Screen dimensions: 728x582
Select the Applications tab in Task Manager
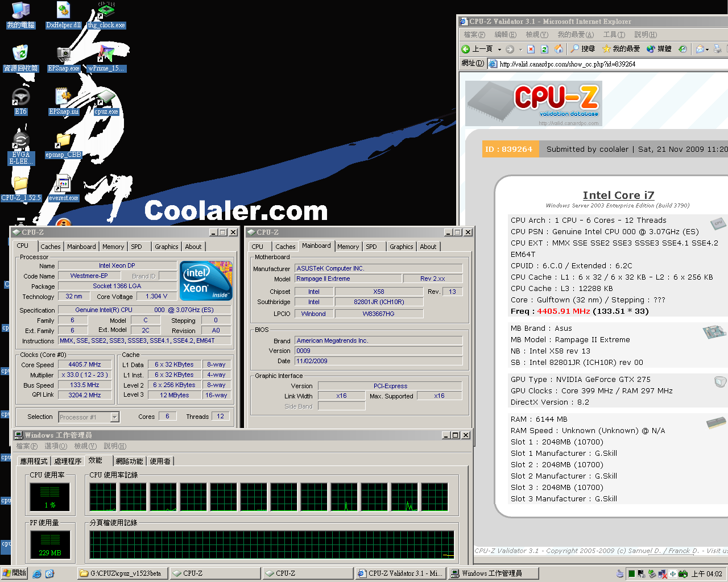34,461
